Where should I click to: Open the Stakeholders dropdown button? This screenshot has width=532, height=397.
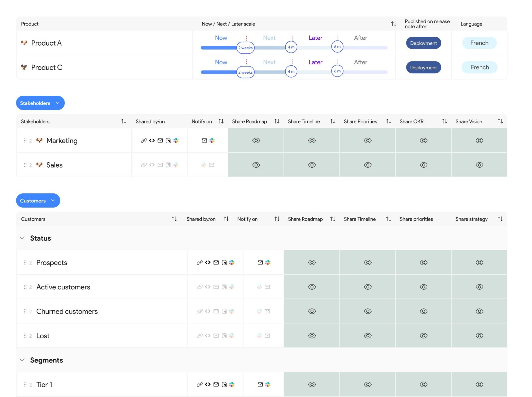(40, 103)
